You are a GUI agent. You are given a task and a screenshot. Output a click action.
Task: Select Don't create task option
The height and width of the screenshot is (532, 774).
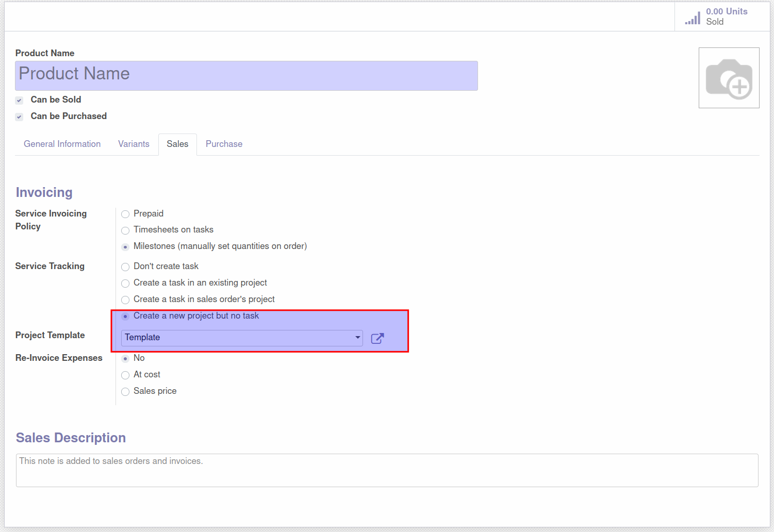pyautogui.click(x=125, y=267)
